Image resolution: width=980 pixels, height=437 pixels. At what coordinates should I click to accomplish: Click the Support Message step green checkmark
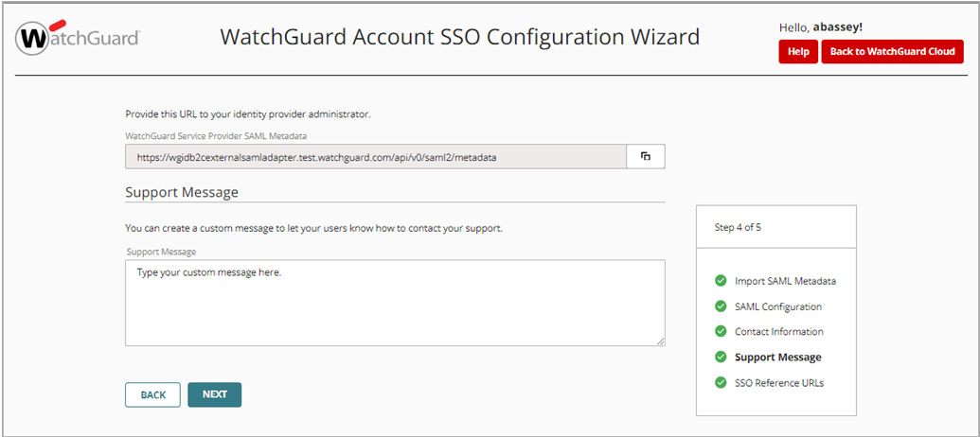click(x=721, y=357)
